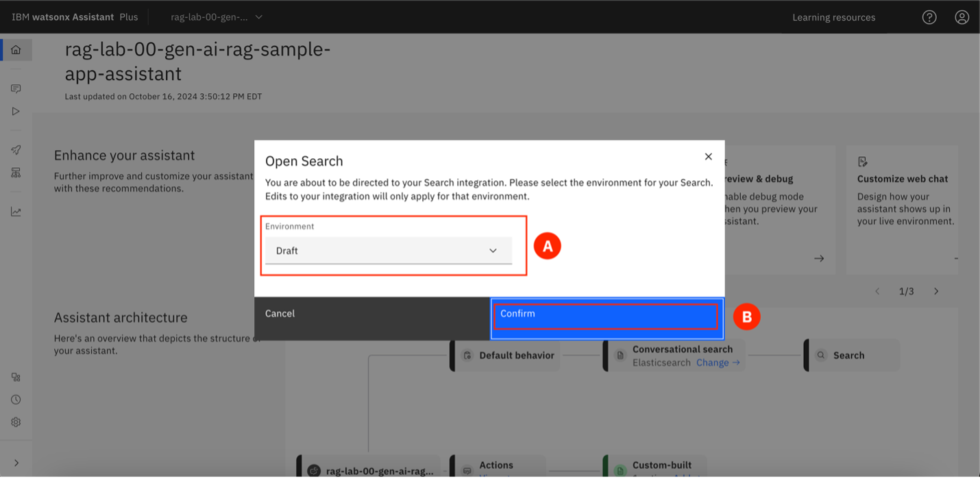
Task: Click the Help question mark icon
Action: tap(929, 17)
